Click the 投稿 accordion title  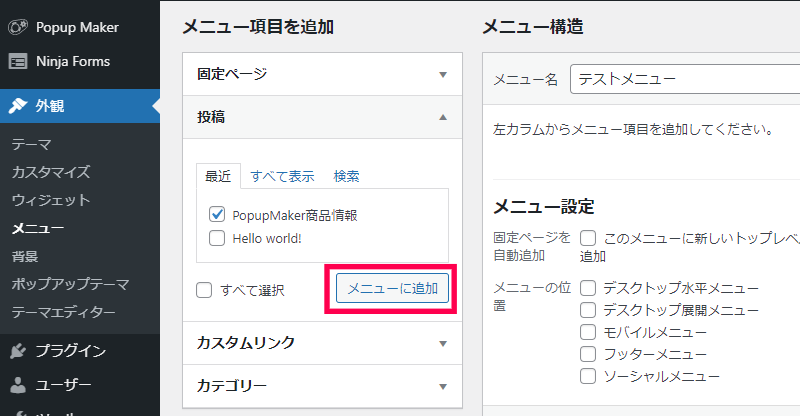coord(211,117)
